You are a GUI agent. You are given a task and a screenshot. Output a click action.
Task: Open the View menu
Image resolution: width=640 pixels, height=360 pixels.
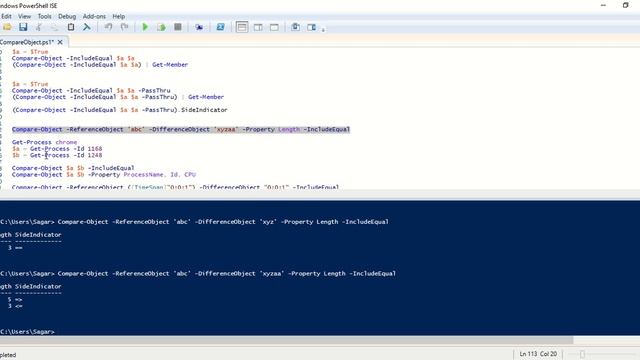[24, 16]
